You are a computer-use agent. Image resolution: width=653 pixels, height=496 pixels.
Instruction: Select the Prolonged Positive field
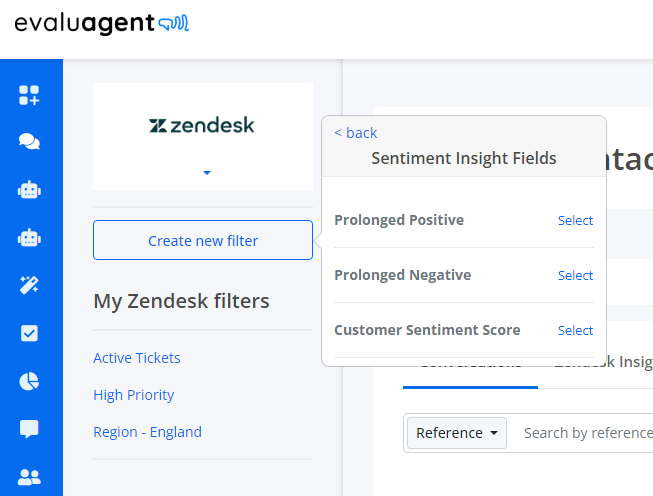coord(575,220)
